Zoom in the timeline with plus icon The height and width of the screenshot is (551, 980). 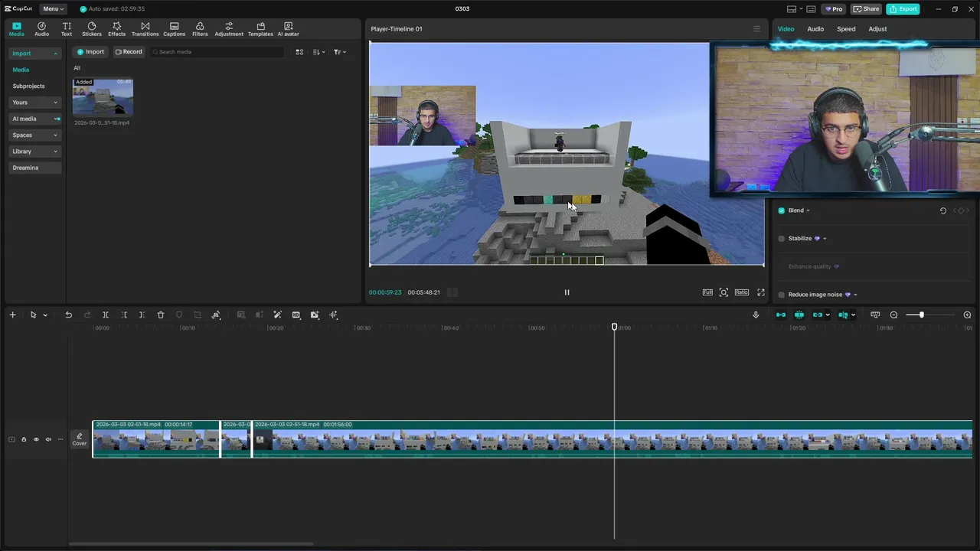[967, 315]
